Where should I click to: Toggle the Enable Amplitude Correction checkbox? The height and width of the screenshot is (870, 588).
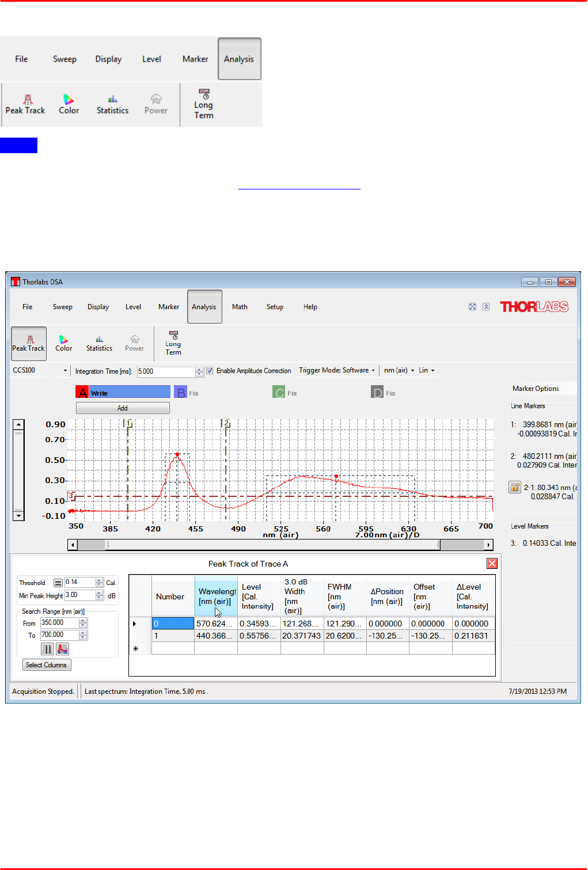[210, 371]
